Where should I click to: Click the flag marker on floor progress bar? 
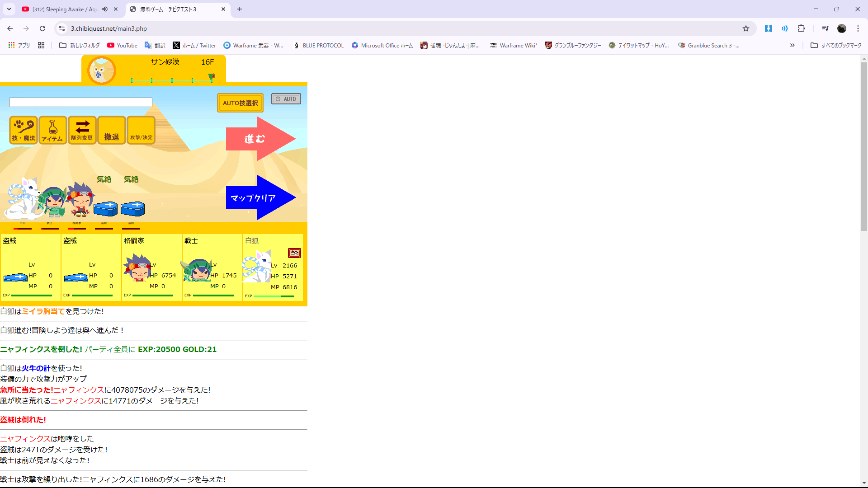[x=212, y=77]
